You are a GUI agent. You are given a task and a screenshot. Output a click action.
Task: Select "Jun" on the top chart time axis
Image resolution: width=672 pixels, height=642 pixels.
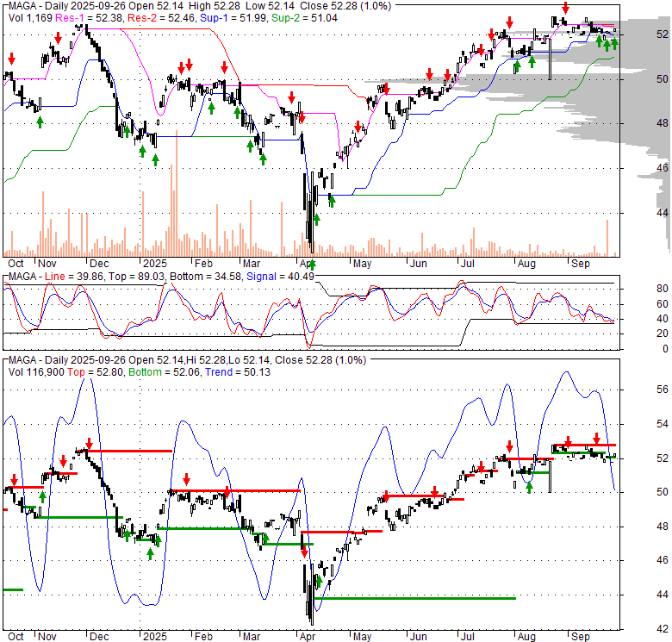click(x=419, y=264)
